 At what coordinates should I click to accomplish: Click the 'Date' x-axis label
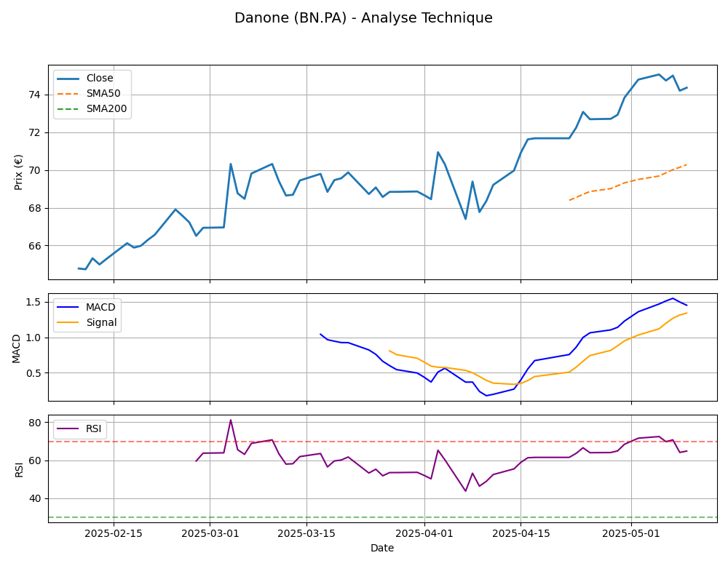(x=382, y=548)
